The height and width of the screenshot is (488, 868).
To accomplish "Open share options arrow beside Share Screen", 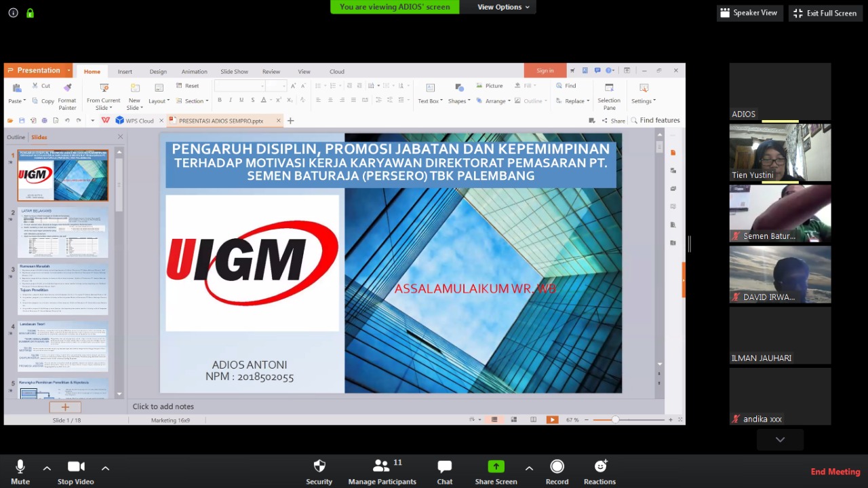I will tap(529, 468).
